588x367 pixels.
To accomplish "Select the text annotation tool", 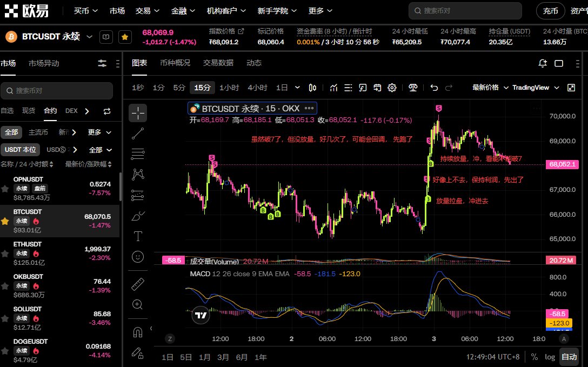I will pyautogui.click(x=138, y=236).
